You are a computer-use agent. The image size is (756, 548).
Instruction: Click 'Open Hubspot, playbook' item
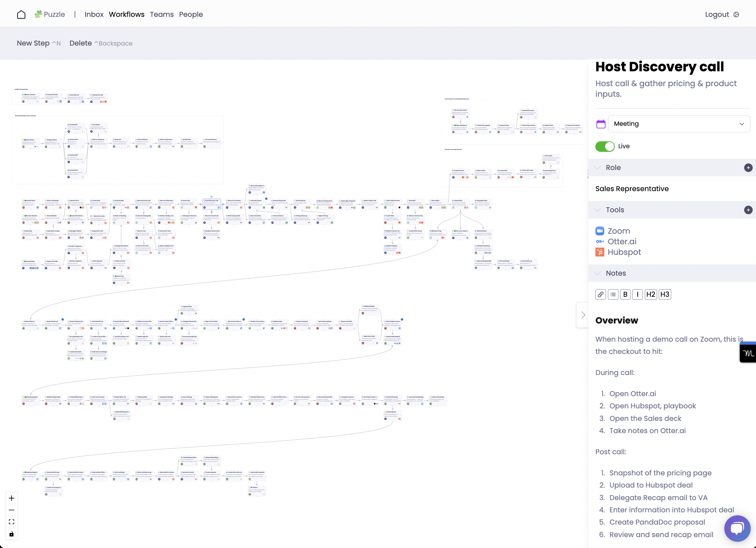click(653, 406)
